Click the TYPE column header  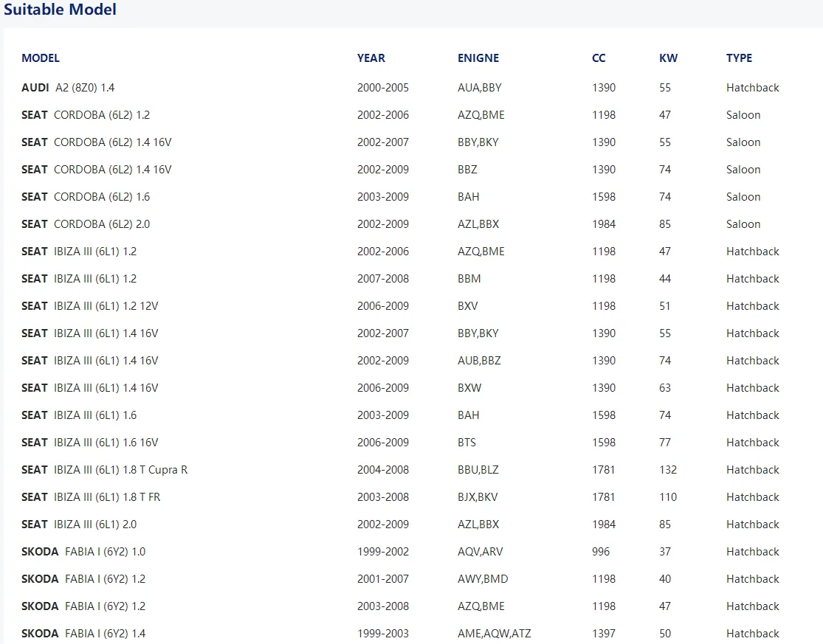click(739, 58)
